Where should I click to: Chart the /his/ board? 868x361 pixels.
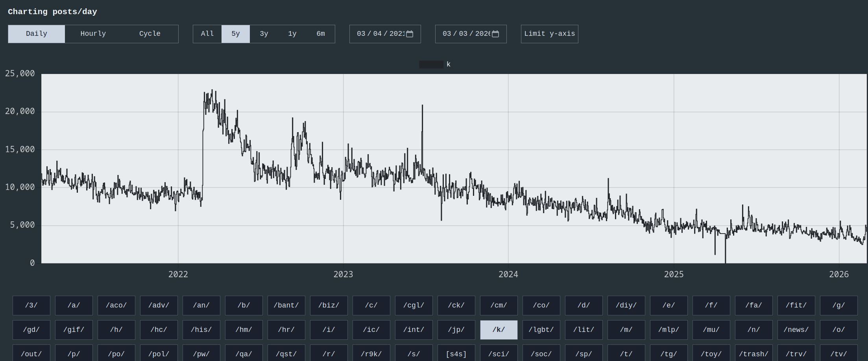coord(201,330)
